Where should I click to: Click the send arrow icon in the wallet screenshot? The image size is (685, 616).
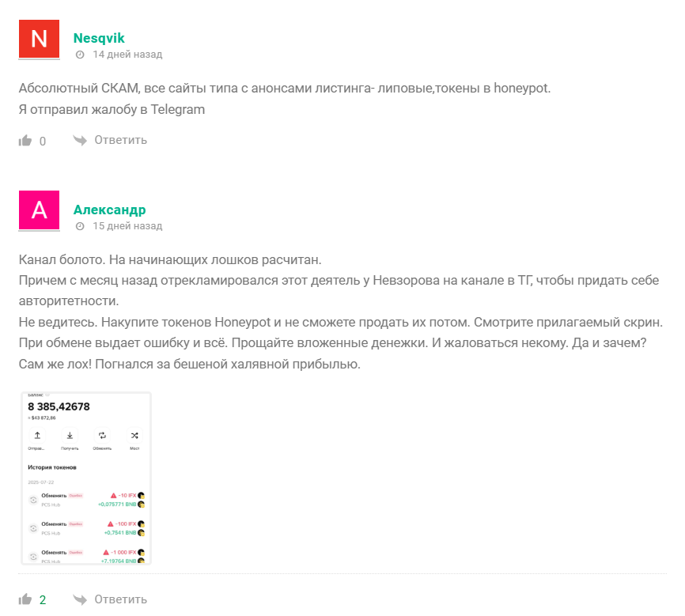pyautogui.click(x=37, y=436)
